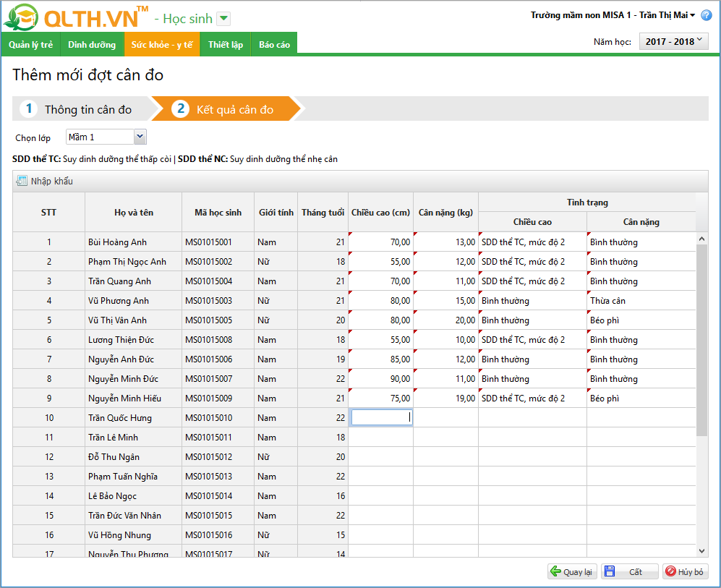Click the green Quay lại arrow icon

pyautogui.click(x=555, y=571)
